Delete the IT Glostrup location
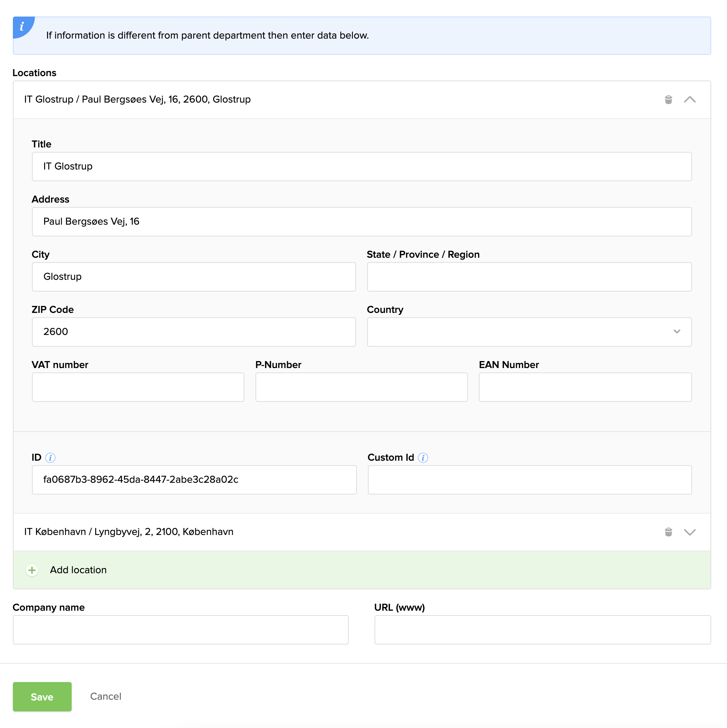The width and height of the screenshot is (727, 728). (x=668, y=100)
